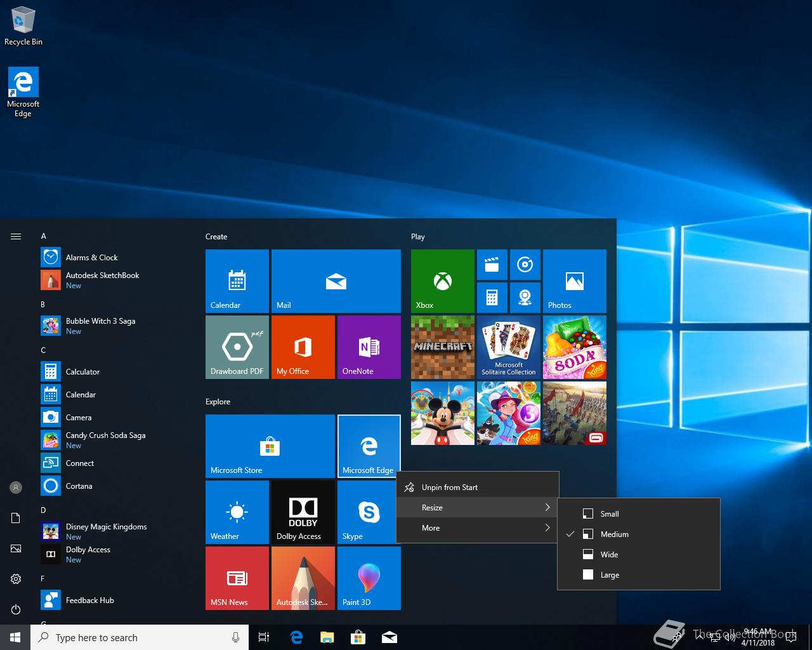Select the Small tile size
The height and width of the screenshot is (650, 812).
coord(639,514)
